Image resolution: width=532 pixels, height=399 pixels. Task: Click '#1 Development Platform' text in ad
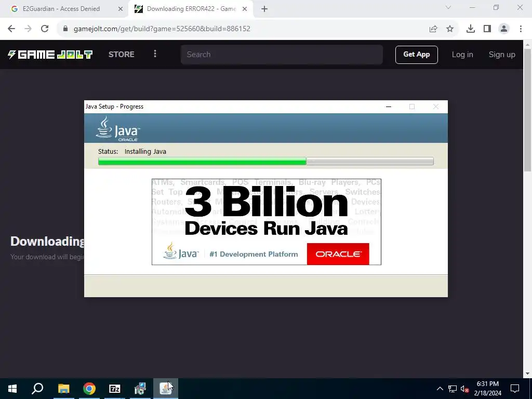point(254,254)
